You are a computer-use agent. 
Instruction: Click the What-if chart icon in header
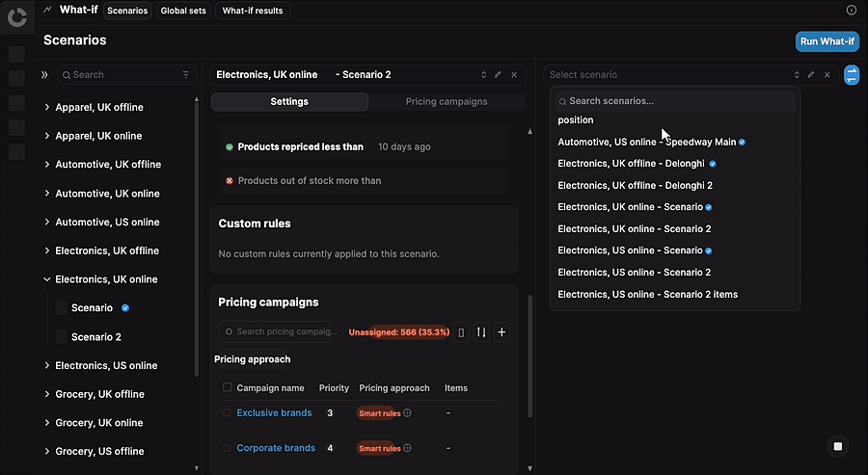(47, 10)
